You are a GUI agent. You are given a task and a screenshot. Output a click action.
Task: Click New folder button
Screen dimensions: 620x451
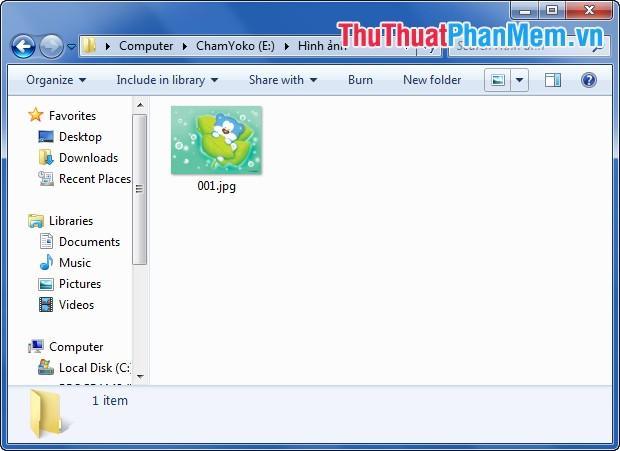point(432,80)
